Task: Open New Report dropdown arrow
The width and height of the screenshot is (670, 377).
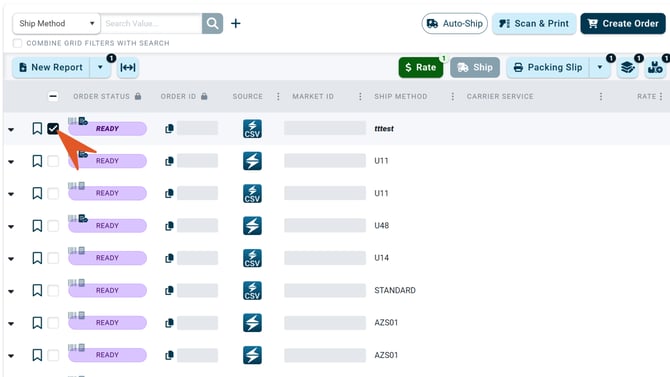Action: coord(100,68)
